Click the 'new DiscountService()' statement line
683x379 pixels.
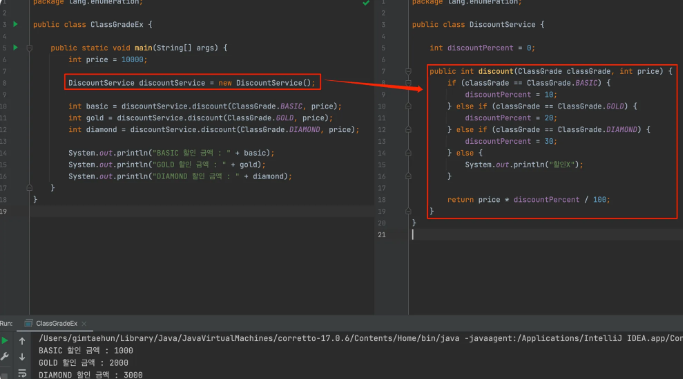(192, 83)
